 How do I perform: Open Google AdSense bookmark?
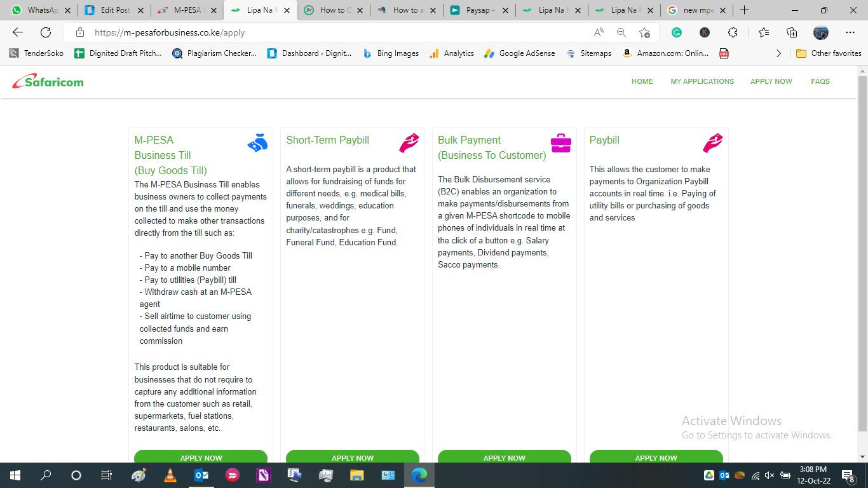point(520,53)
